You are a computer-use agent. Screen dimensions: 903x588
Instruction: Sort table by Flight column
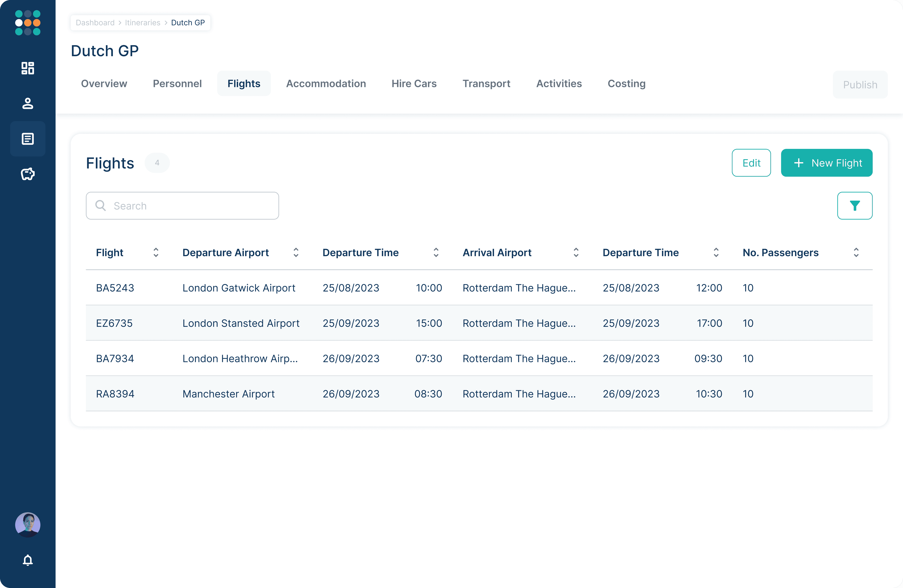[x=156, y=252]
